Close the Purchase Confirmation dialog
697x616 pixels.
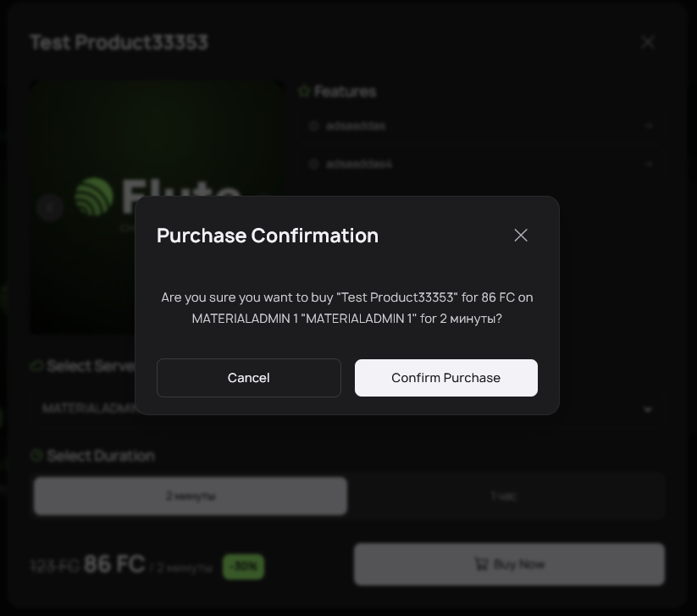point(521,235)
